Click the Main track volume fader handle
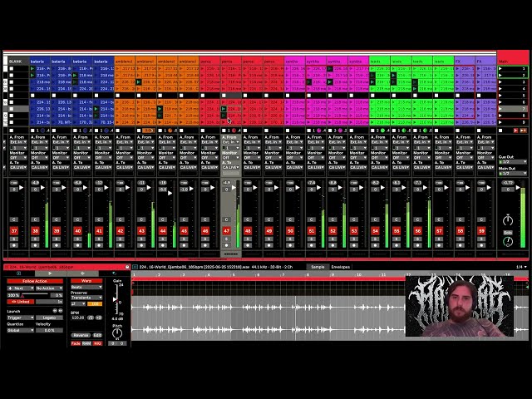 [518, 187]
